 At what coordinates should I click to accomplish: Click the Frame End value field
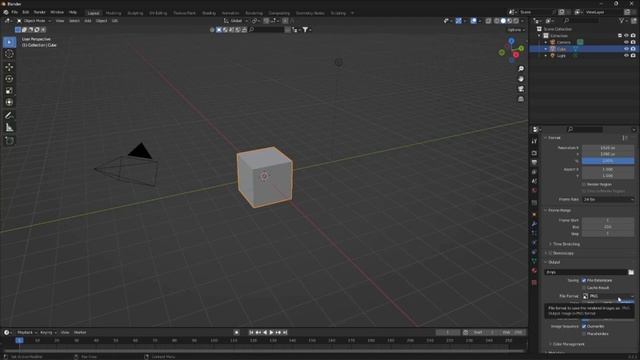click(x=608, y=227)
